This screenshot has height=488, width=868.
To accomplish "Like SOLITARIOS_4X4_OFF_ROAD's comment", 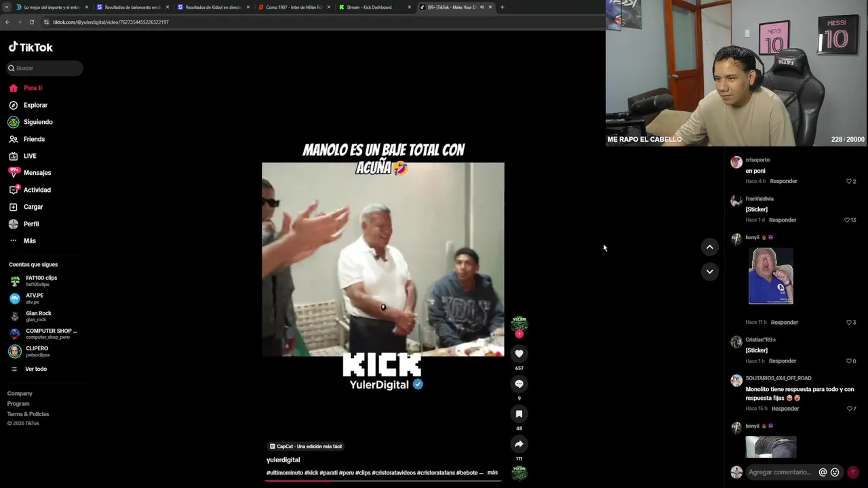I will click(x=851, y=408).
